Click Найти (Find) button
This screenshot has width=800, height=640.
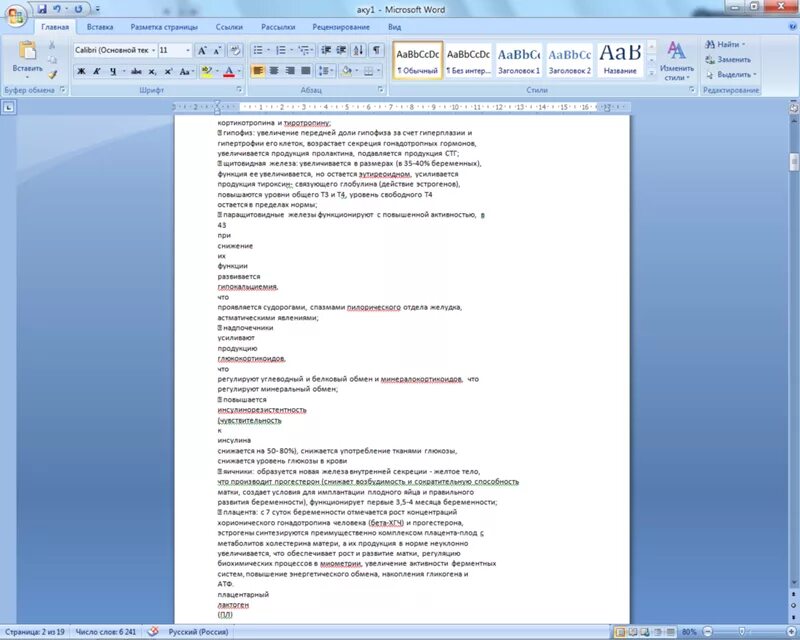(724, 44)
